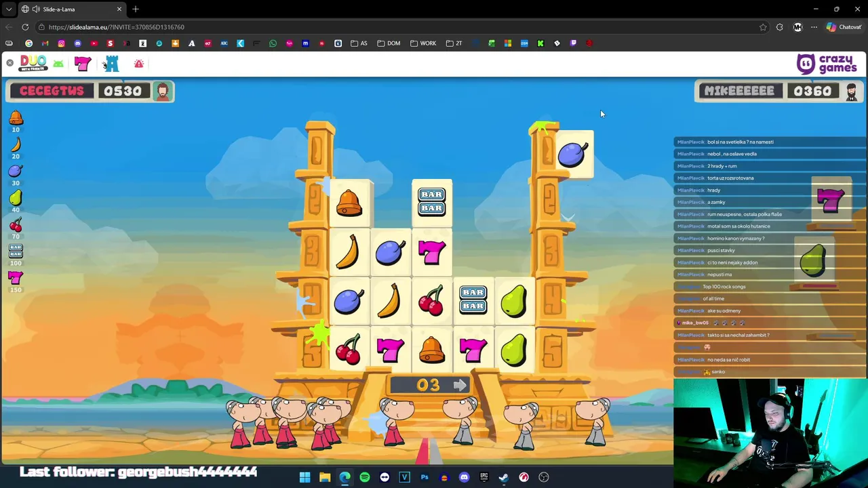Click the plum tile waiting at tower top

pos(574,155)
